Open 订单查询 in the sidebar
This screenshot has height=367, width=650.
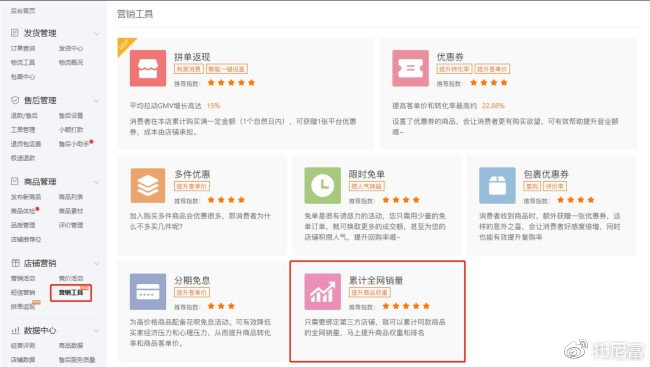pyautogui.click(x=23, y=48)
